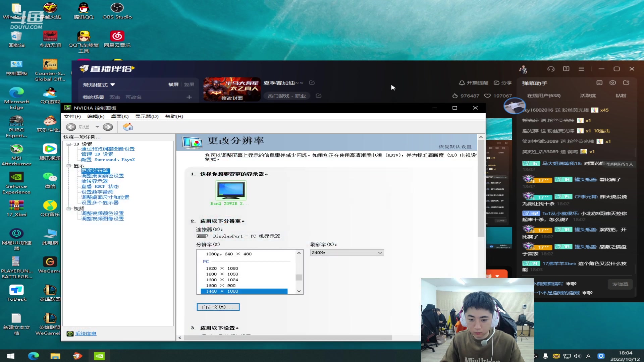
Task: Open the hamburger menu in 直播伴侣
Action: (581, 69)
